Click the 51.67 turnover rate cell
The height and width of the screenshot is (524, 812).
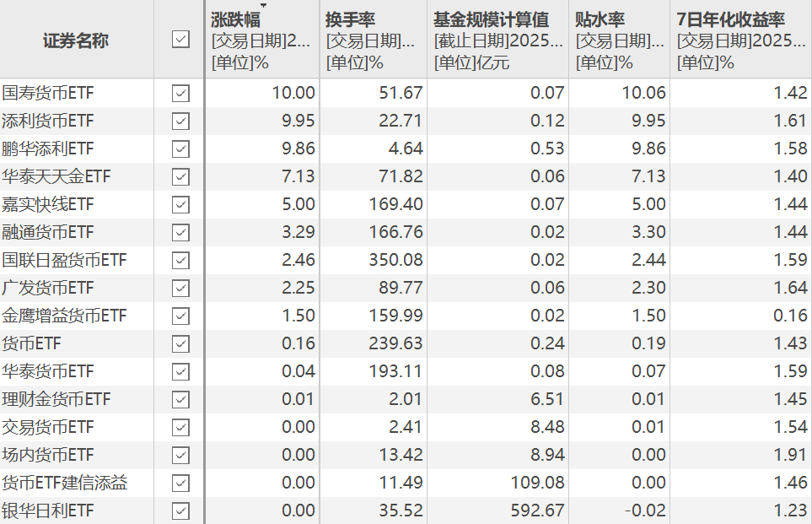374,94
